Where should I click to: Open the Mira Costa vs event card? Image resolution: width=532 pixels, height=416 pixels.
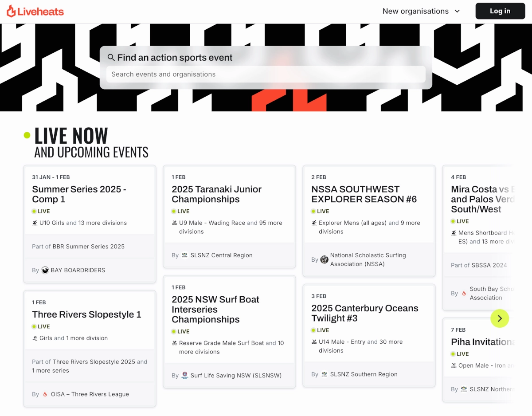coord(483,199)
